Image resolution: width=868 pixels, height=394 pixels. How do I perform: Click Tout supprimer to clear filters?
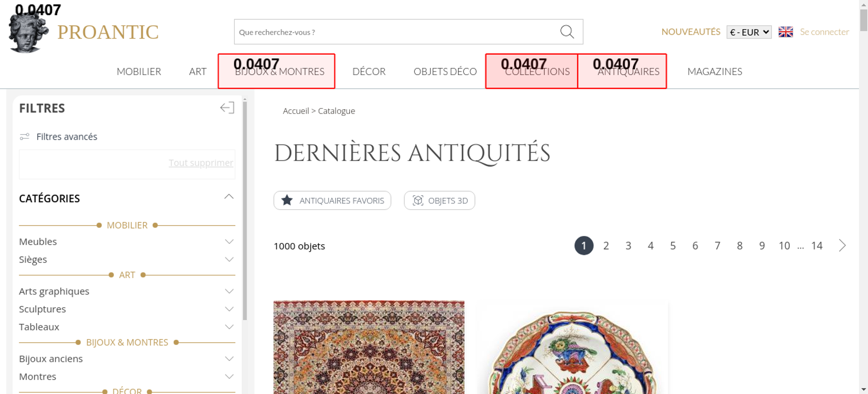(201, 163)
